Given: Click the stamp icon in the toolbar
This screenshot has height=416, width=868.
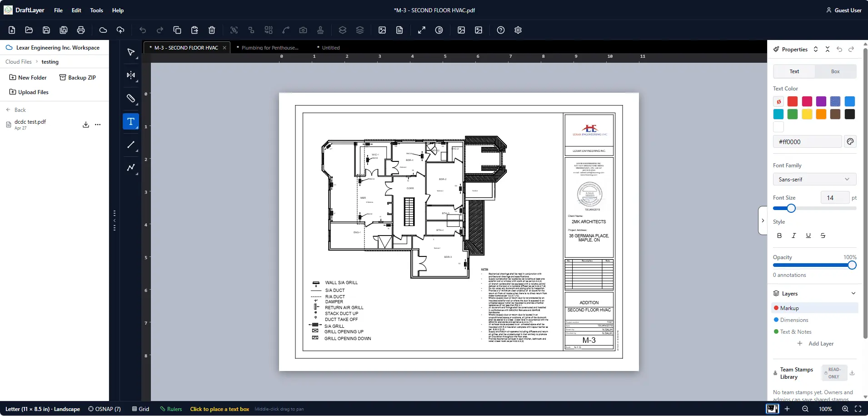Looking at the screenshot, I should coord(320,30).
